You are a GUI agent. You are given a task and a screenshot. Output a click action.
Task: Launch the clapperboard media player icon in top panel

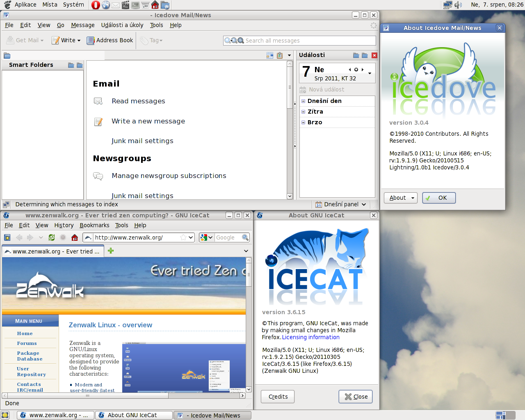click(x=126, y=5)
